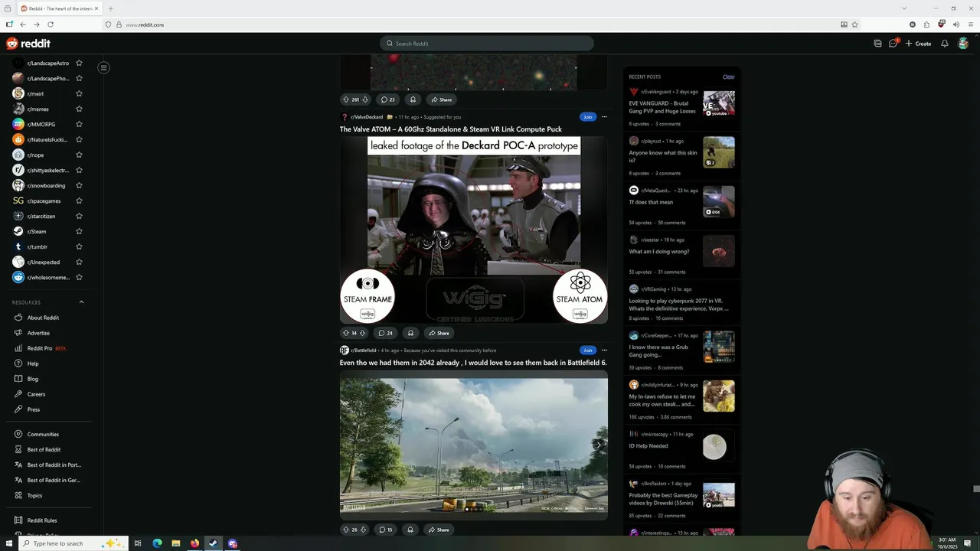The height and width of the screenshot is (551, 980).
Task: Clear the Recent Posts list
Action: coord(728,77)
